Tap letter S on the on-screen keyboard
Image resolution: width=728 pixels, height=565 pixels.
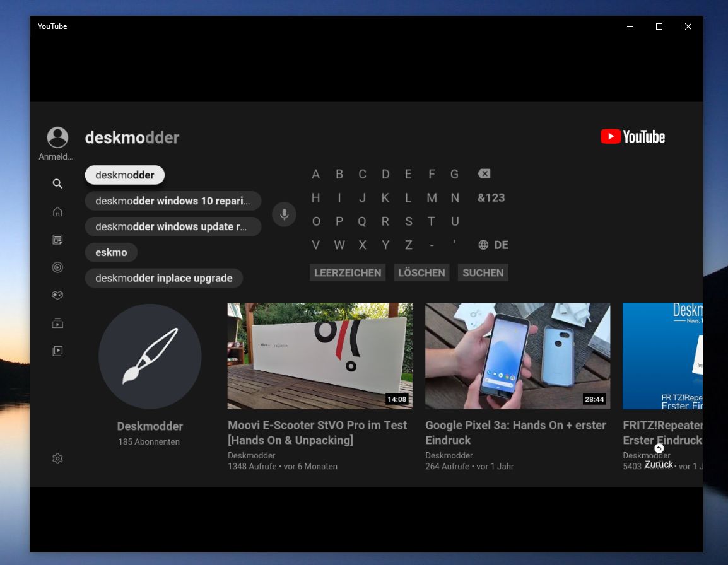[409, 221]
